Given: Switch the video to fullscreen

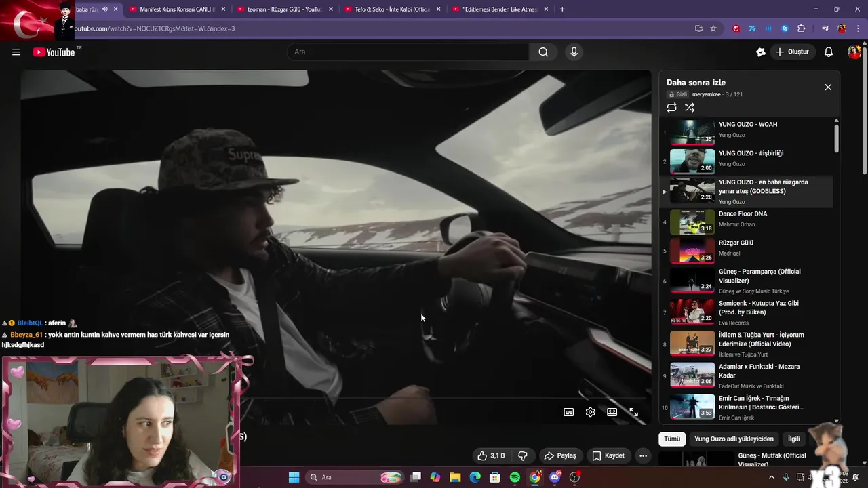Looking at the screenshot, I should coord(634,412).
